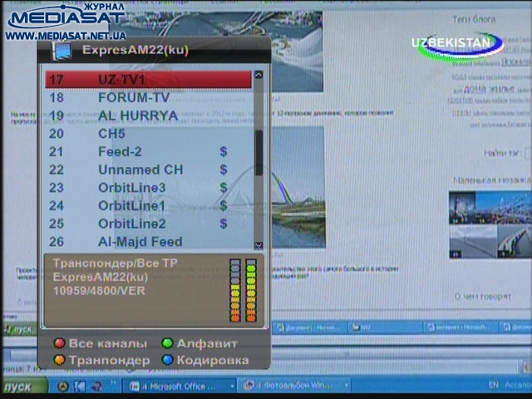Image resolution: width=532 pixels, height=399 pixels.
Task: Select channel 19 AL HURRYA
Action: [148, 116]
